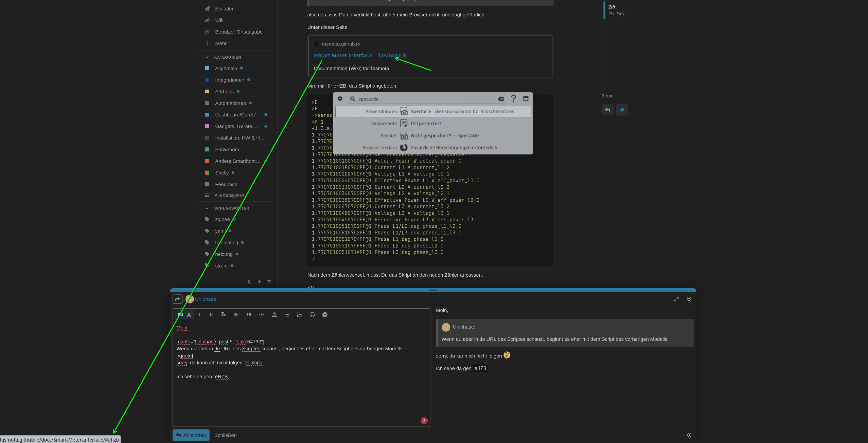Insert a hyperlink via composer toolbar
The width and height of the screenshot is (868, 443).
coord(236,315)
